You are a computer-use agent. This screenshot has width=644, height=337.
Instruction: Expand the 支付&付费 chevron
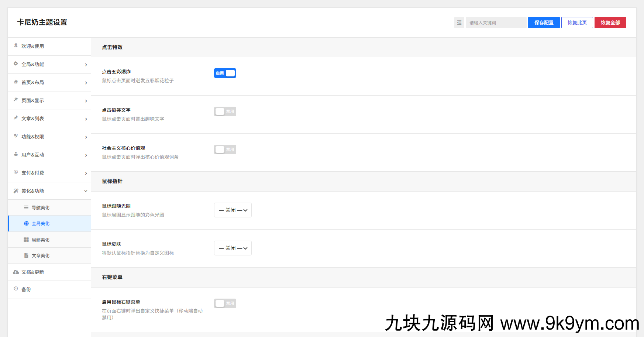pyautogui.click(x=86, y=173)
